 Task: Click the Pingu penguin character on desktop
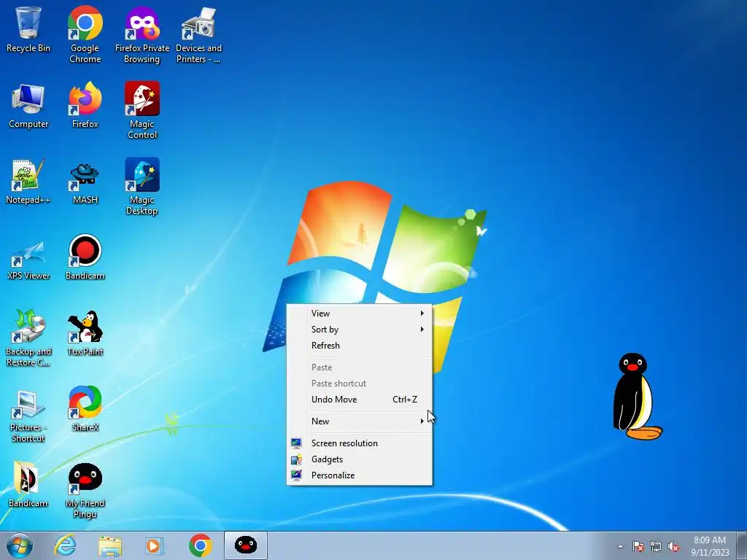pos(636,397)
